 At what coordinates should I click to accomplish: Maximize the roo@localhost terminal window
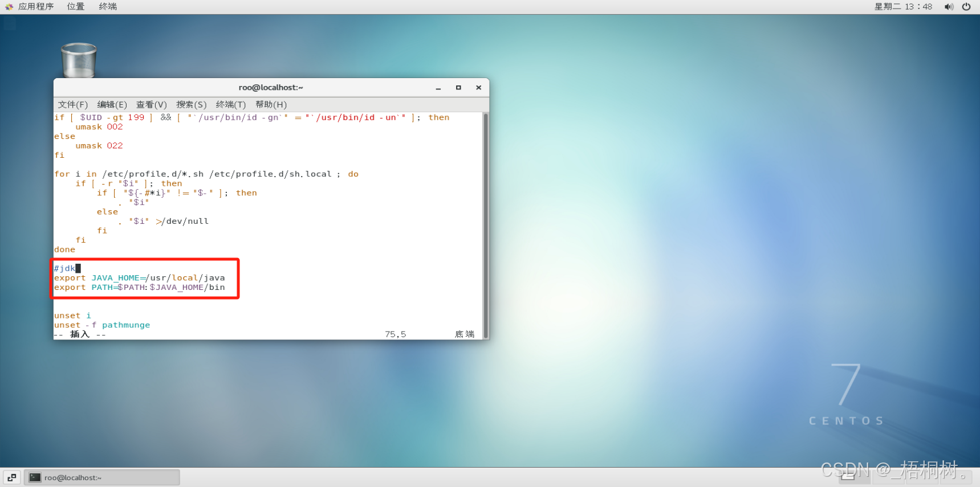458,88
